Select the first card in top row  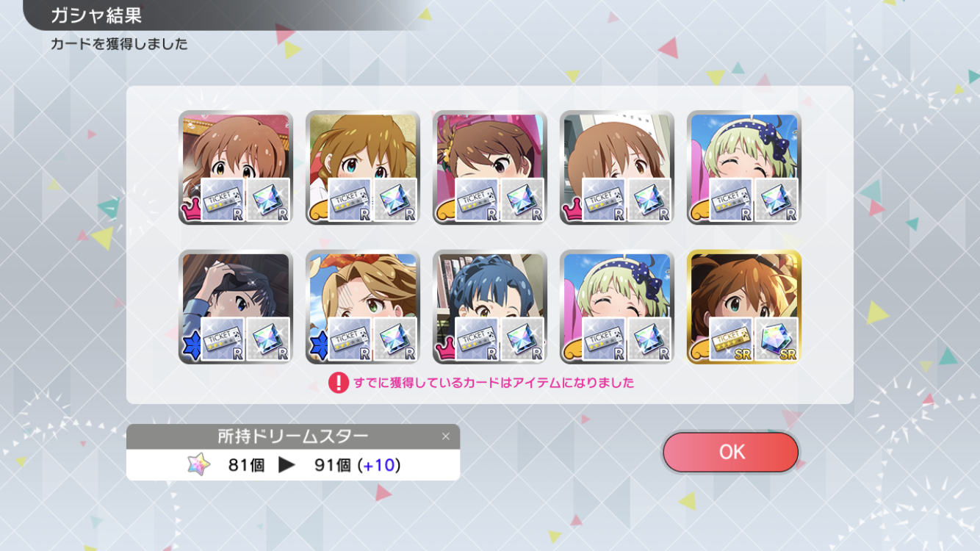point(236,168)
